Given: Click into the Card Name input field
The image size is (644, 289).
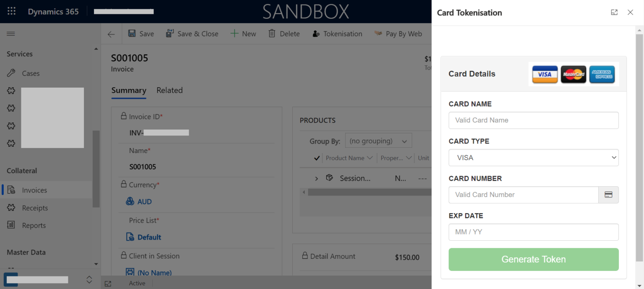Looking at the screenshot, I should [533, 120].
